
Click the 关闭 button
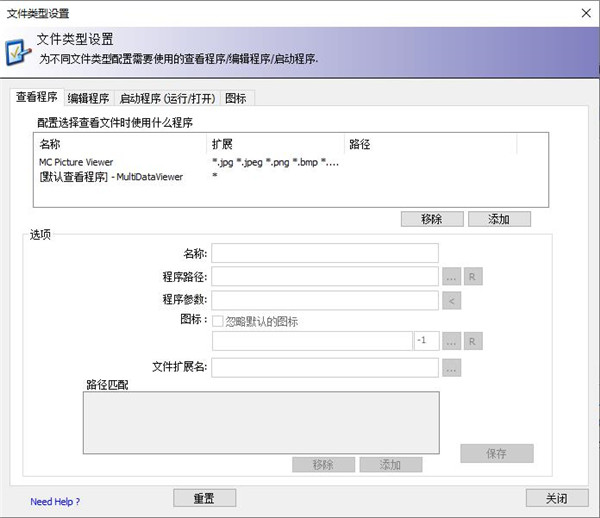557,498
